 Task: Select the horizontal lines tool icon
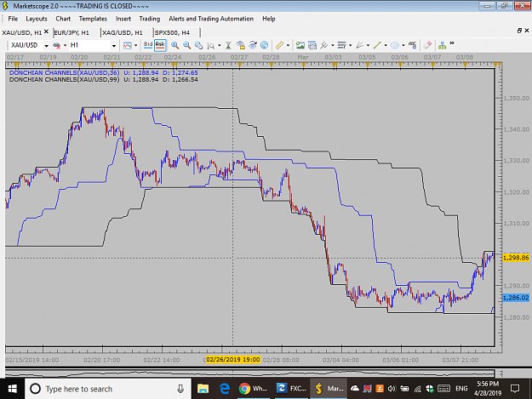[342, 45]
